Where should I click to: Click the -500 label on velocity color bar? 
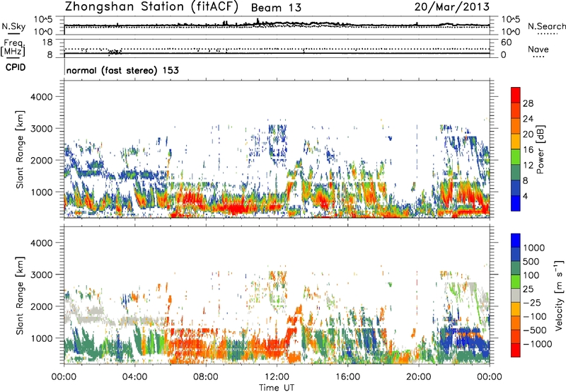pos(535,330)
